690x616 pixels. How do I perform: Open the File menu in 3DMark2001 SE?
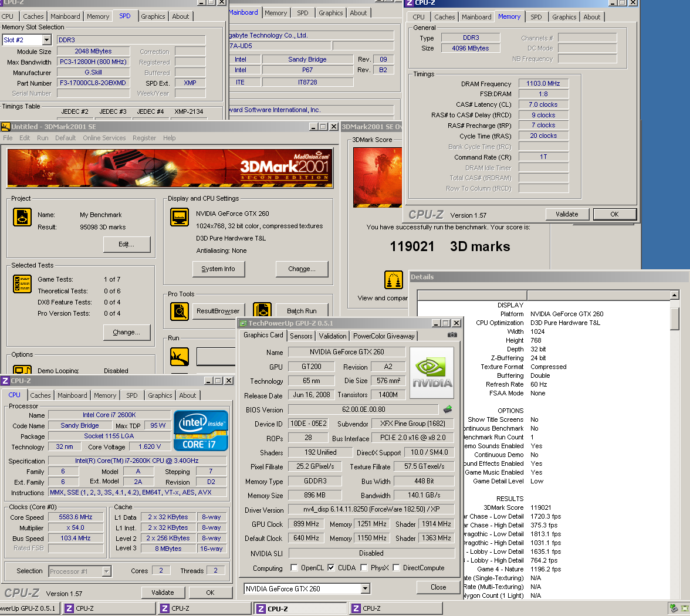coord(8,138)
